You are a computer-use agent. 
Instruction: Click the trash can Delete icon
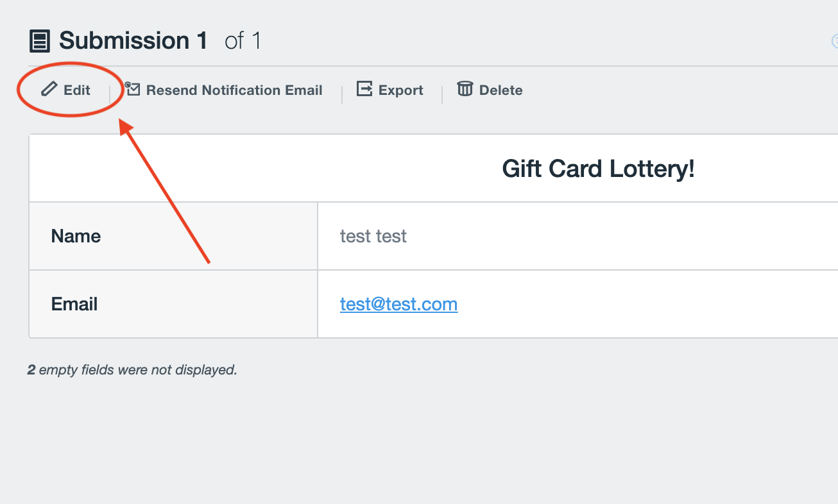pos(465,89)
